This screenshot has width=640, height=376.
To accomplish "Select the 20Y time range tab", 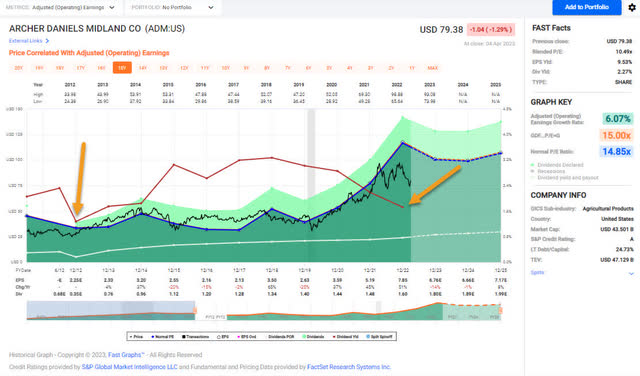I will click(x=18, y=68).
